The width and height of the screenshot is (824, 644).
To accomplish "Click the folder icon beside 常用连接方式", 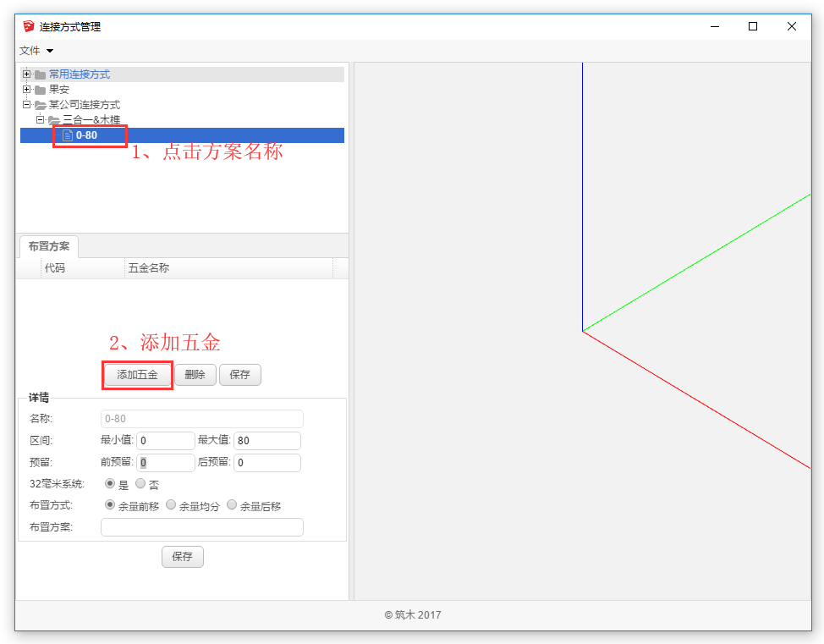I will [x=40, y=74].
